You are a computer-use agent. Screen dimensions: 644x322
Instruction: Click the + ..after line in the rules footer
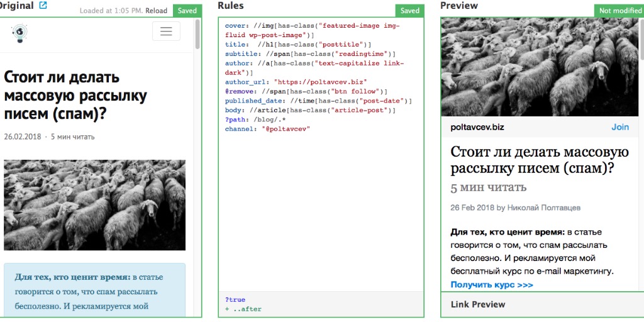(243, 309)
